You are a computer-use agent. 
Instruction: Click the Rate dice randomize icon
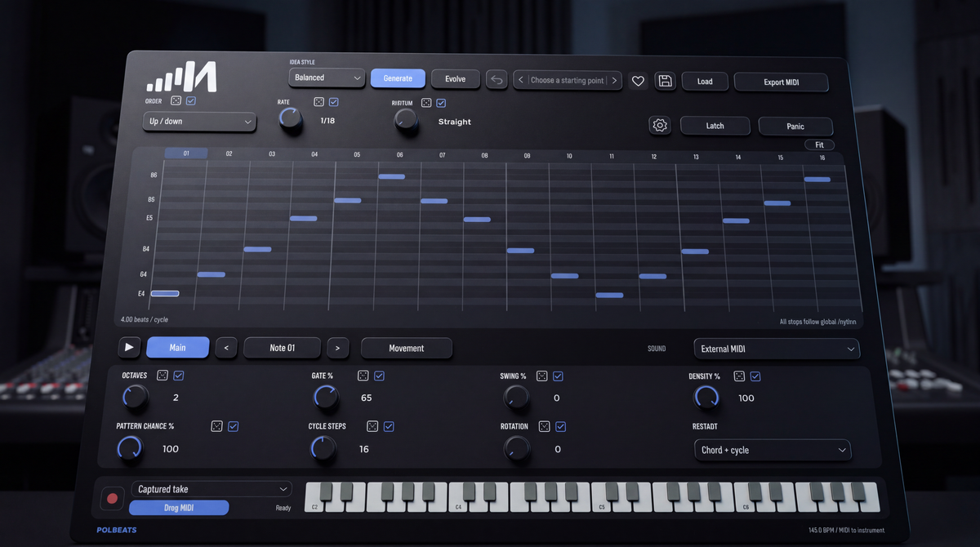319,102
